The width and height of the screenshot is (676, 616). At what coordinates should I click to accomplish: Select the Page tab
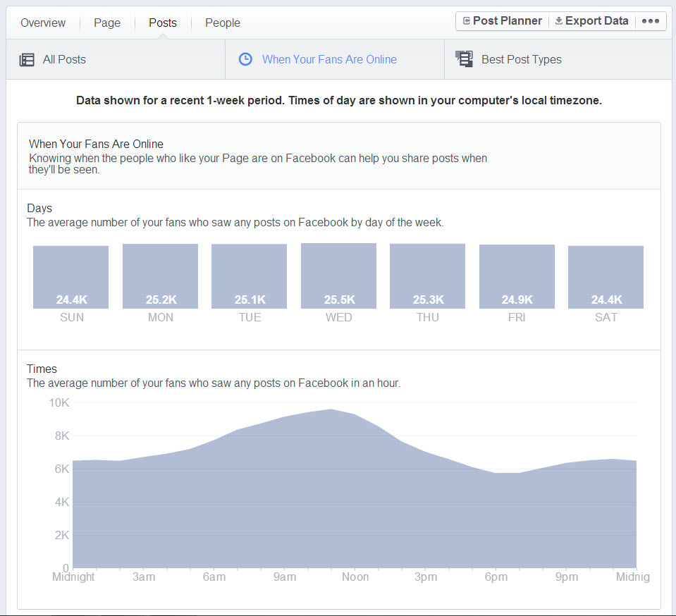106,23
